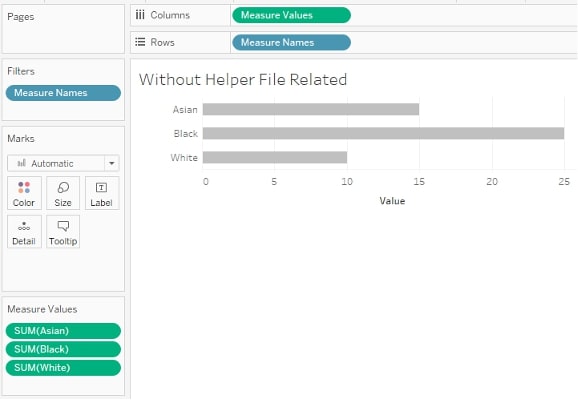The width and height of the screenshot is (578, 400).
Task: Select the Measure Names pill on Rows
Action: tap(292, 42)
